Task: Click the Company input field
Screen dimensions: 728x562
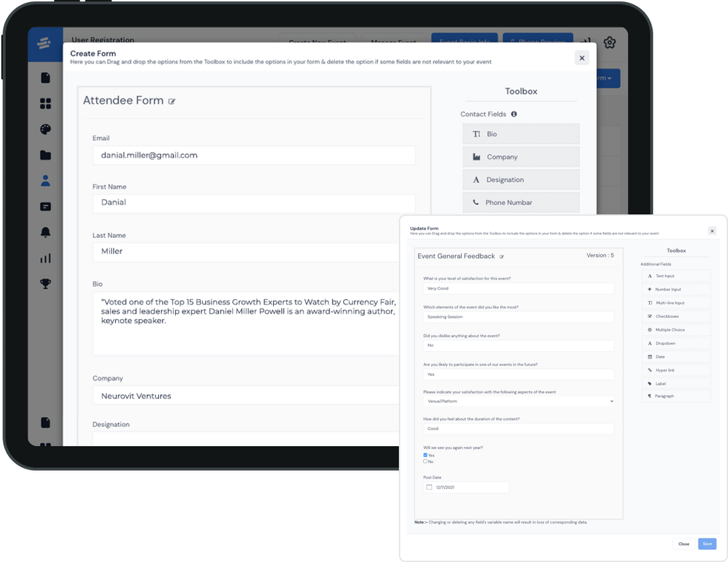Action: coord(246,396)
